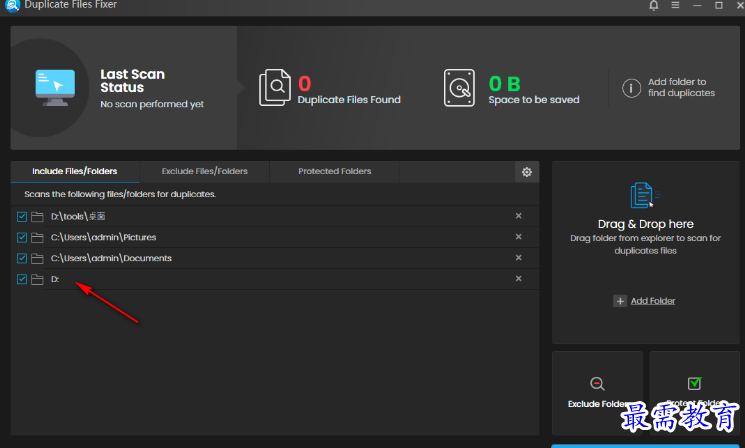This screenshot has height=448, width=745.
Task: Click the plus icon next to Add Folder
Action: click(x=620, y=301)
